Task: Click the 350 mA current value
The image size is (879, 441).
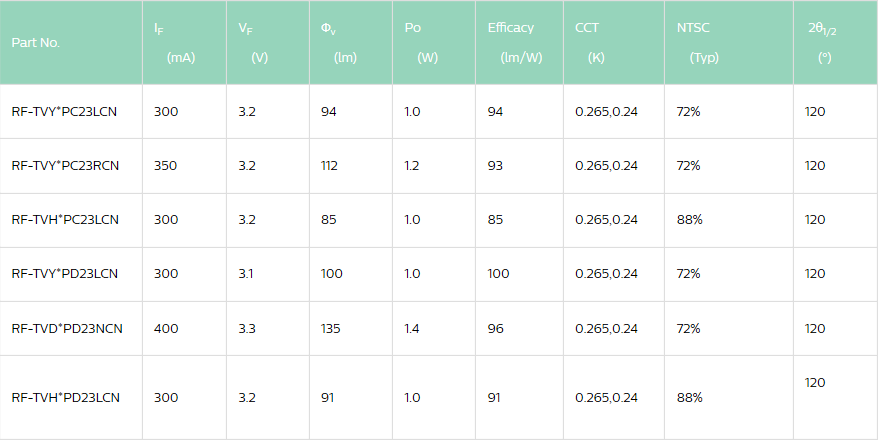Action: [x=166, y=165]
